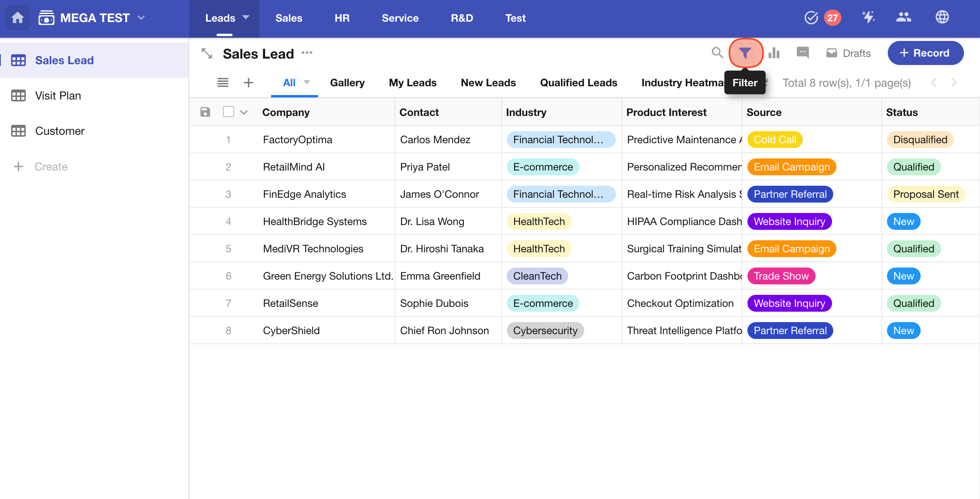Open the Visit Plan worksheet in sidebar

tap(58, 95)
